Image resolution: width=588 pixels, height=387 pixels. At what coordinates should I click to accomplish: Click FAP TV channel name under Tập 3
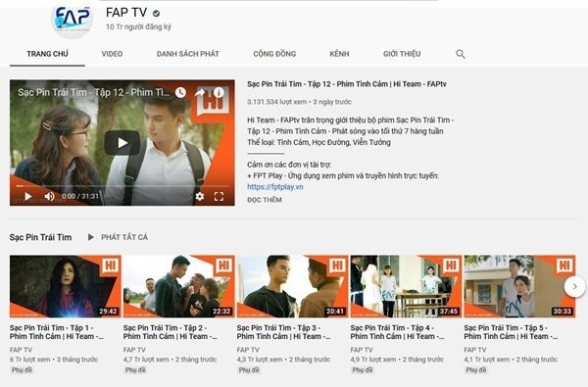(248, 350)
